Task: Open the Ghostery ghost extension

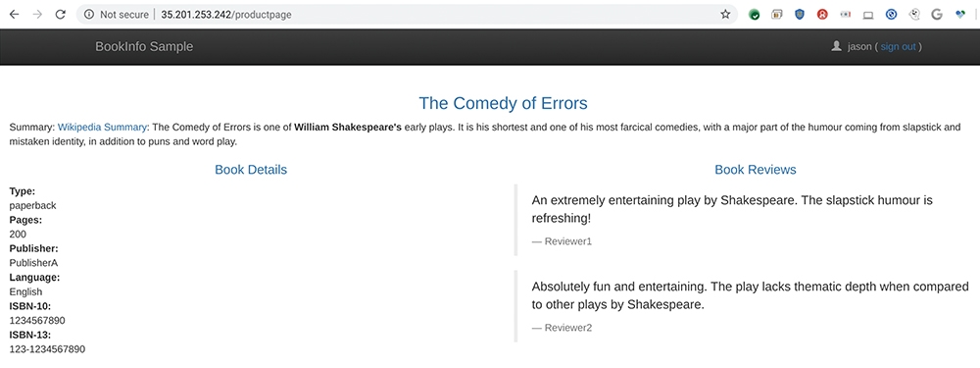Action: coord(913,15)
